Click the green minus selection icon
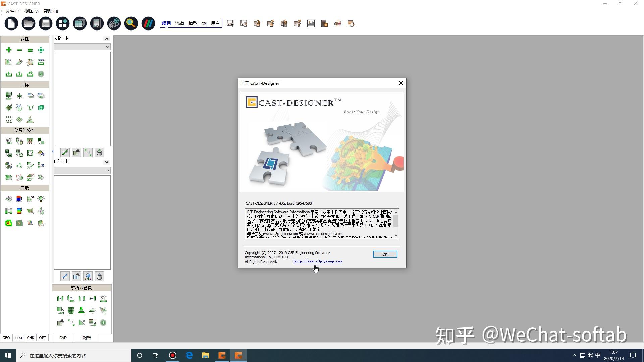 [19, 50]
